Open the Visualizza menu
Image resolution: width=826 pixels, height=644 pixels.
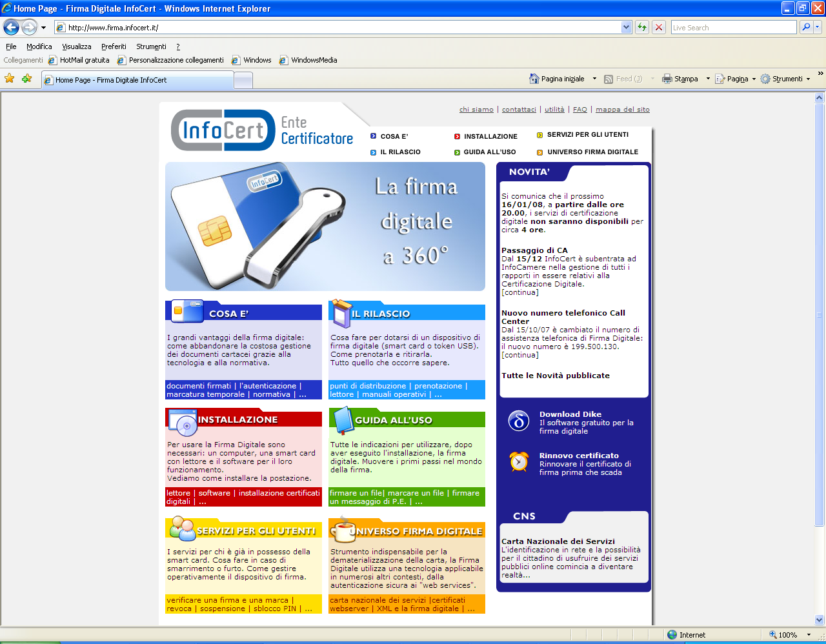(76, 46)
